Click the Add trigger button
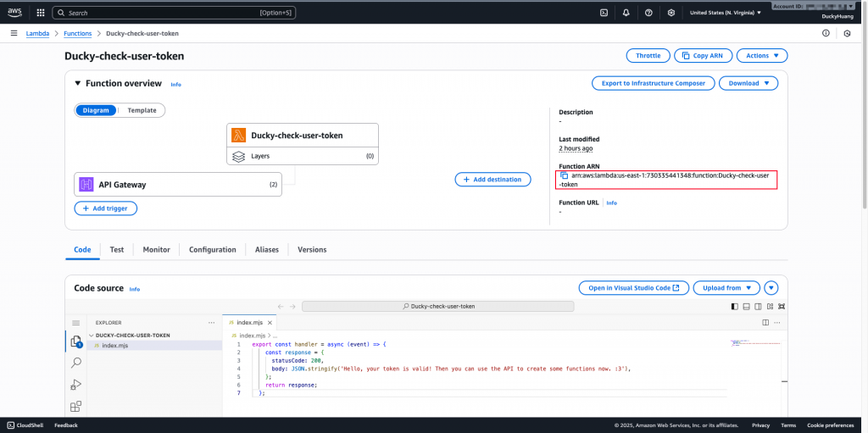 [106, 208]
